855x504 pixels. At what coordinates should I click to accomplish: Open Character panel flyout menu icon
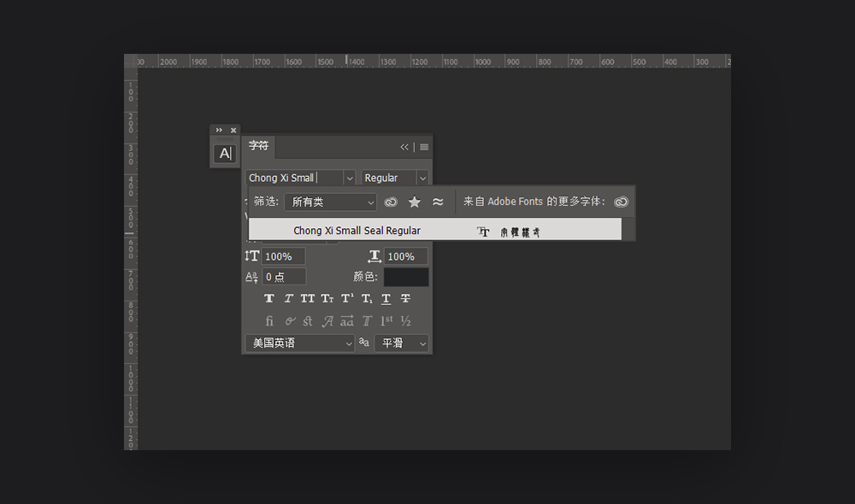(x=424, y=147)
